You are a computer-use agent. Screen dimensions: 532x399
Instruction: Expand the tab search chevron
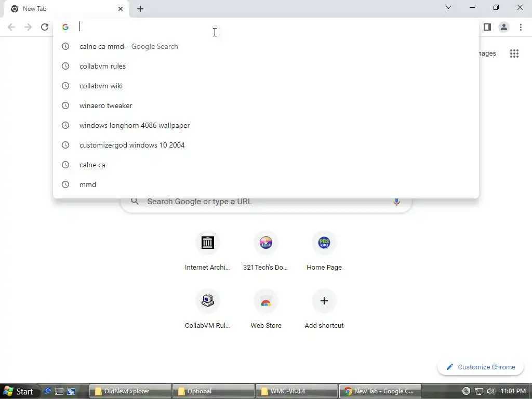448,7
